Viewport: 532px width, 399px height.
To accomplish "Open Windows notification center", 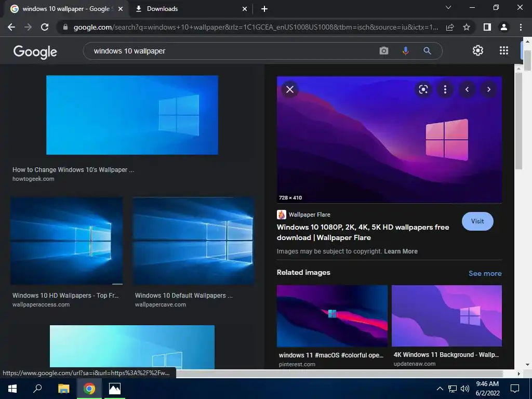I will (x=515, y=389).
